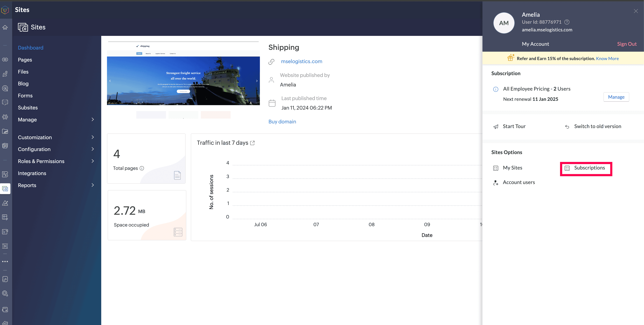This screenshot has height=325, width=644.
Task: Open the Pages menu item
Action: click(x=25, y=60)
